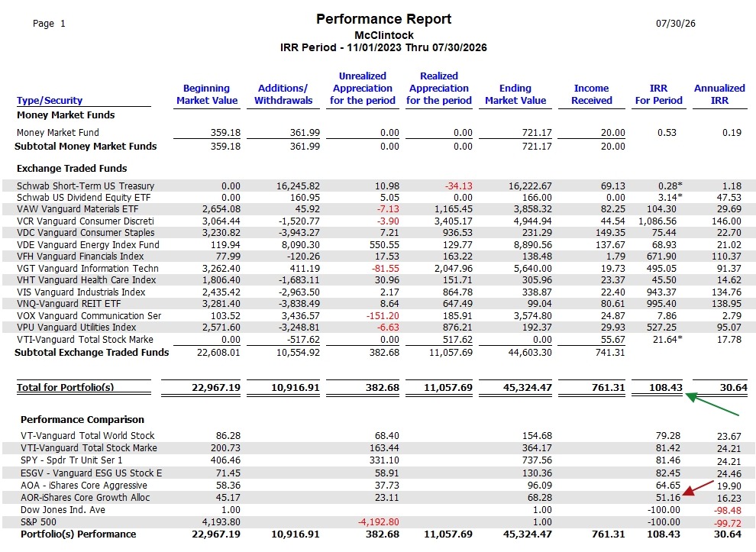This screenshot has width=756, height=552.
Task: Click the Ending Market Value header
Action: 515,94
